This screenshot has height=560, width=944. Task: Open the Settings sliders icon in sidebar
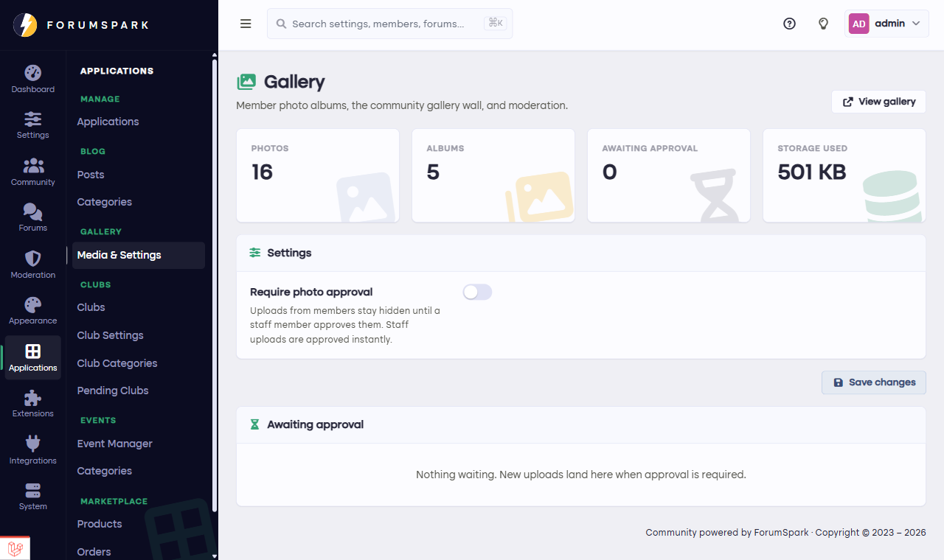[33, 119]
